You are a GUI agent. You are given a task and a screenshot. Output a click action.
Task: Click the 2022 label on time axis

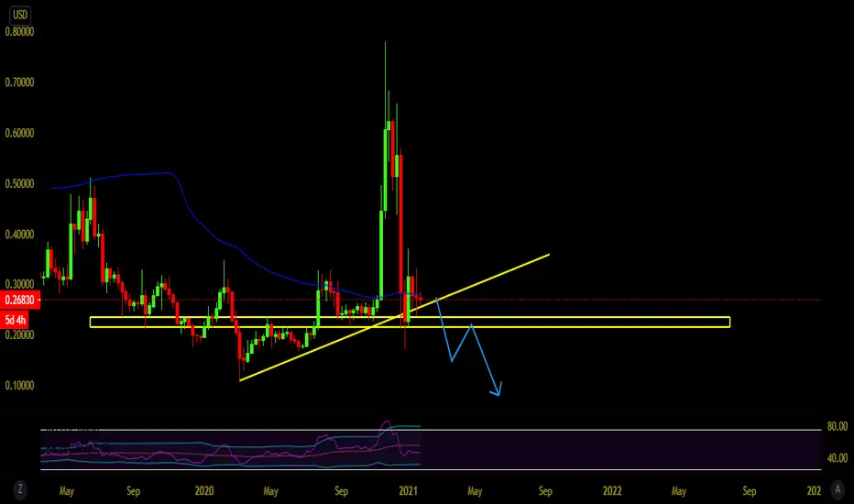point(612,491)
